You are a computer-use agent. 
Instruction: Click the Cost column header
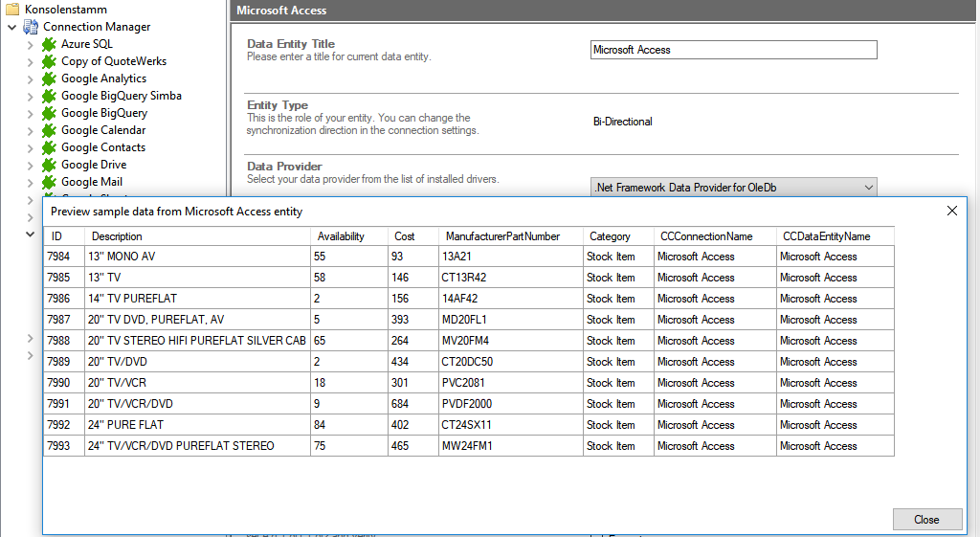click(404, 236)
